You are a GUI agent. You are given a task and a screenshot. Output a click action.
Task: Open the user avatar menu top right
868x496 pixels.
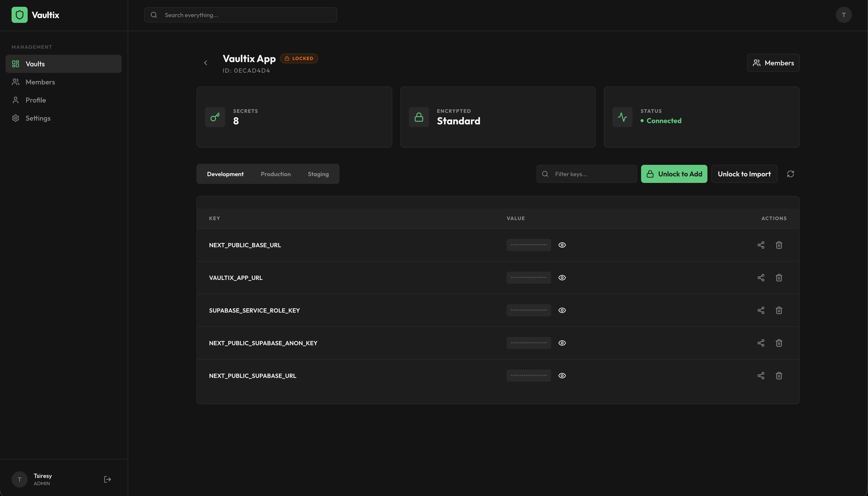(844, 15)
